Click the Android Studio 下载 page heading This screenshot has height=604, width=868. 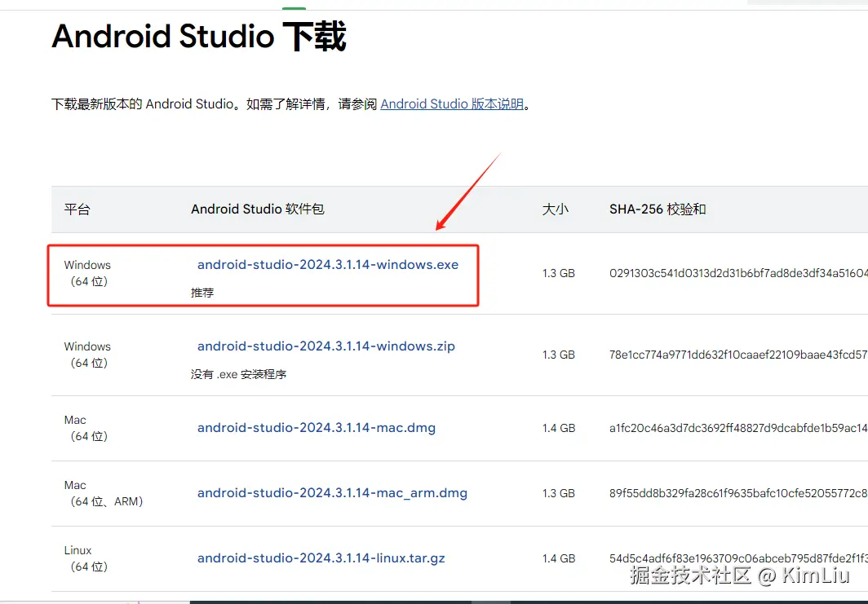pyautogui.click(x=199, y=37)
